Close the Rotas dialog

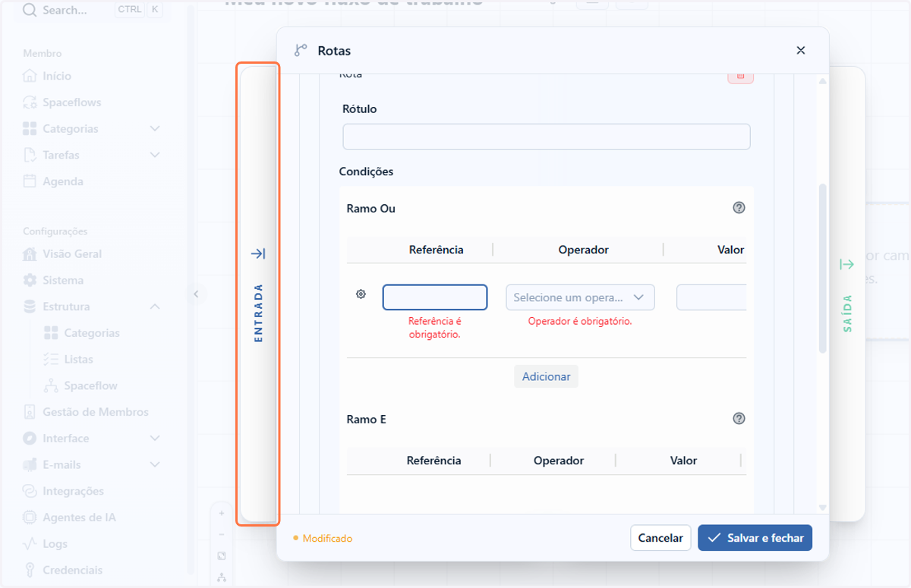[800, 51]
